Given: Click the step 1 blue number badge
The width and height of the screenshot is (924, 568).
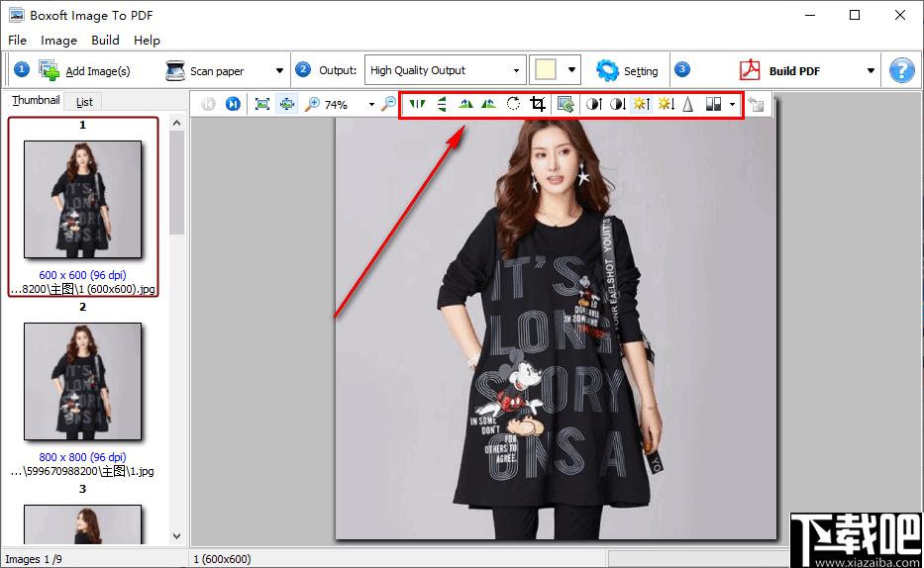Looking at the screenshot, I should point(21,69).
